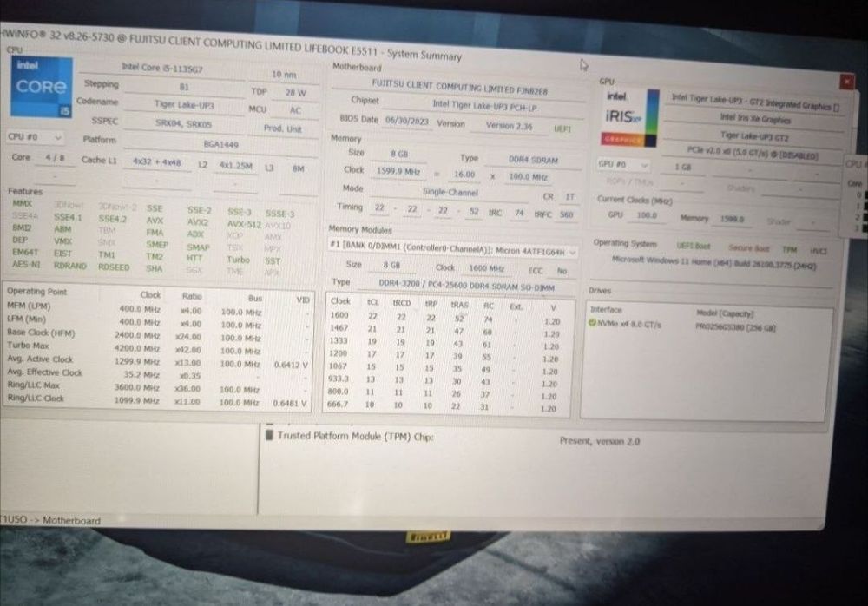Click the UEFI label beside BIOS version

562,128
